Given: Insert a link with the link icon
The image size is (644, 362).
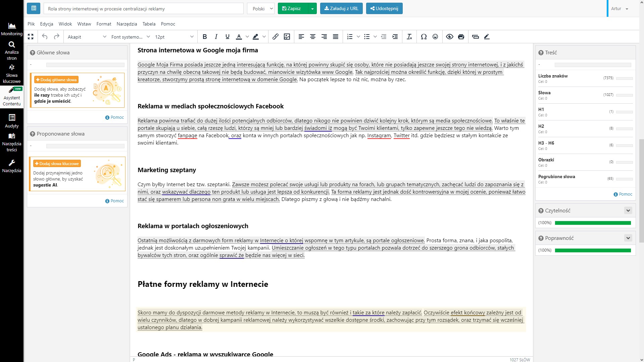Looking at the screenshot, I should click(x=276, y=37).
